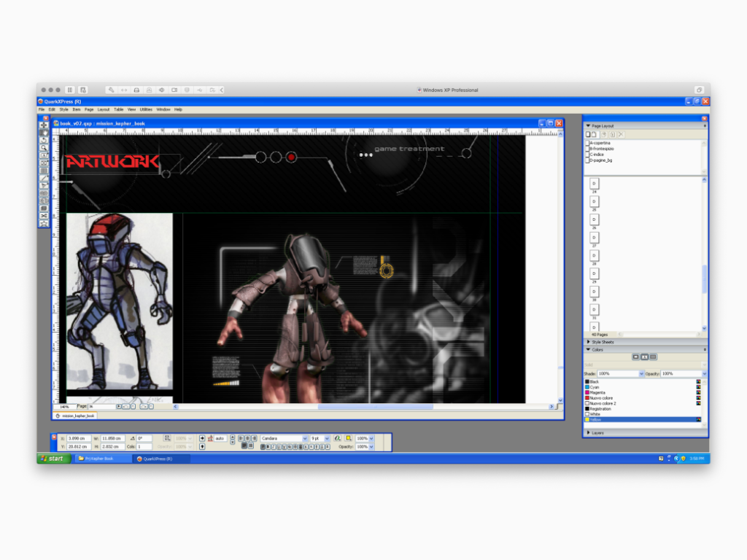Click the Windows start button
The height and width of the screenshot is (560, 747).
pos(54,459)
